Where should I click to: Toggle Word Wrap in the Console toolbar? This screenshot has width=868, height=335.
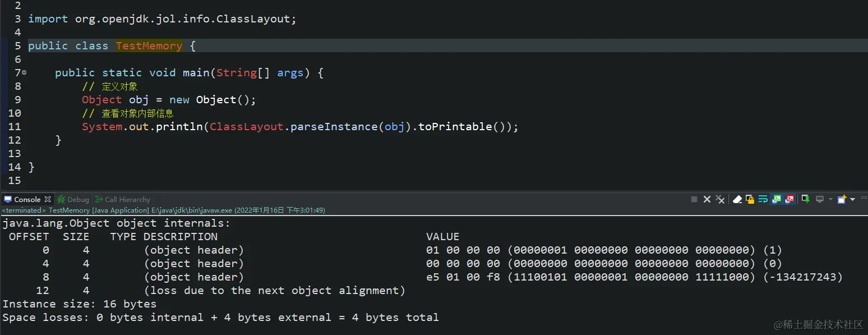pos(763,199)
